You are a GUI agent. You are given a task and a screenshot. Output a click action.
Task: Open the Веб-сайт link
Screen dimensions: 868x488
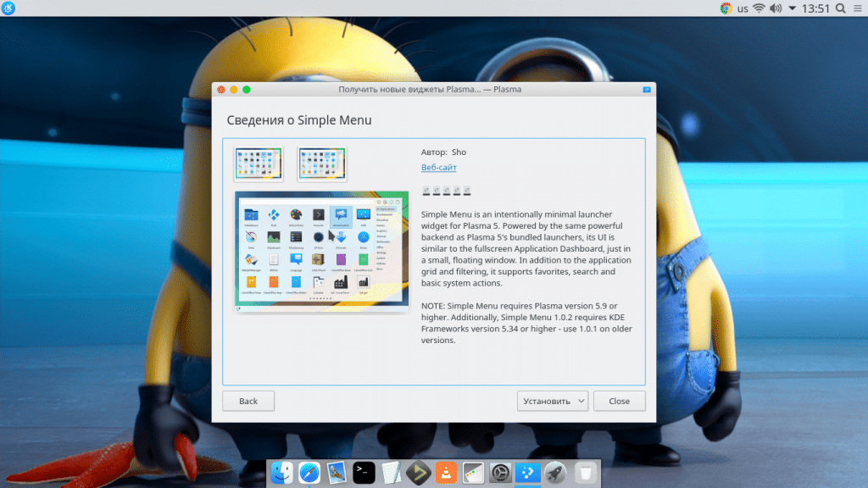tap(438, 167)
